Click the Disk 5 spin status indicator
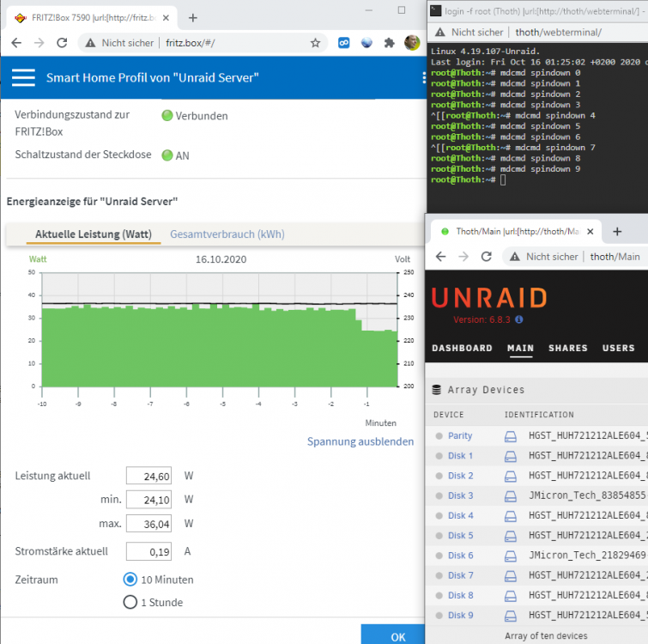Image resolution: width=648 pixels, height=644 pixels. (x=439, y=536)
